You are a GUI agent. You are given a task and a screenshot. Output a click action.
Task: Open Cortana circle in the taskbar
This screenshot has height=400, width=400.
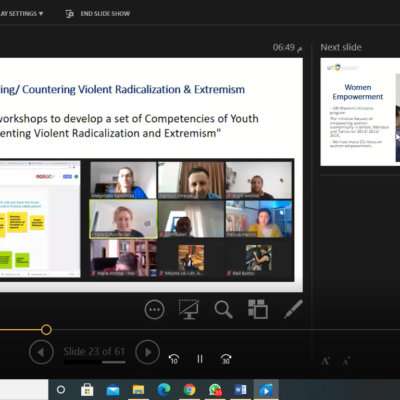61,389
